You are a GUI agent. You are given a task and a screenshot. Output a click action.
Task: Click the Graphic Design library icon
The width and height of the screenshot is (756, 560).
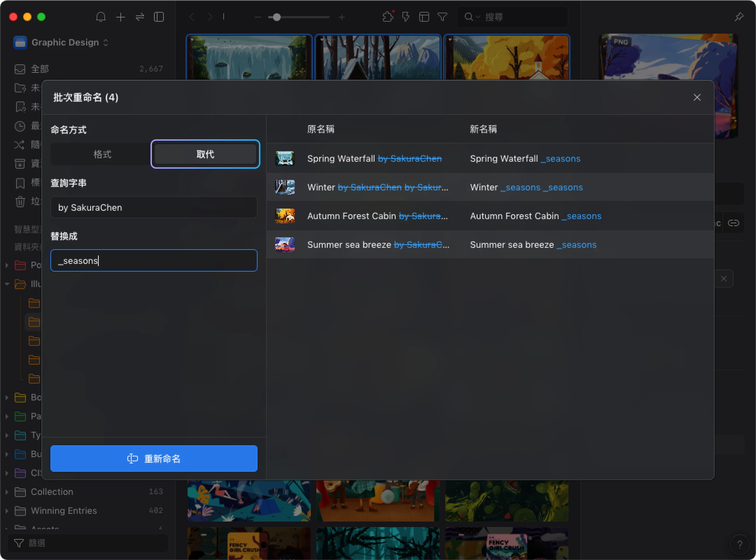[20, 43]
